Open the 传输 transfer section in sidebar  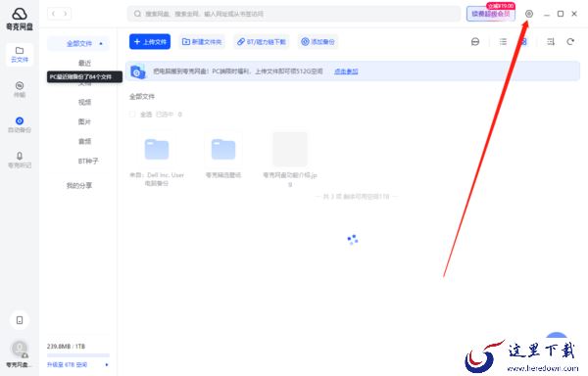(x=20, y=89)
